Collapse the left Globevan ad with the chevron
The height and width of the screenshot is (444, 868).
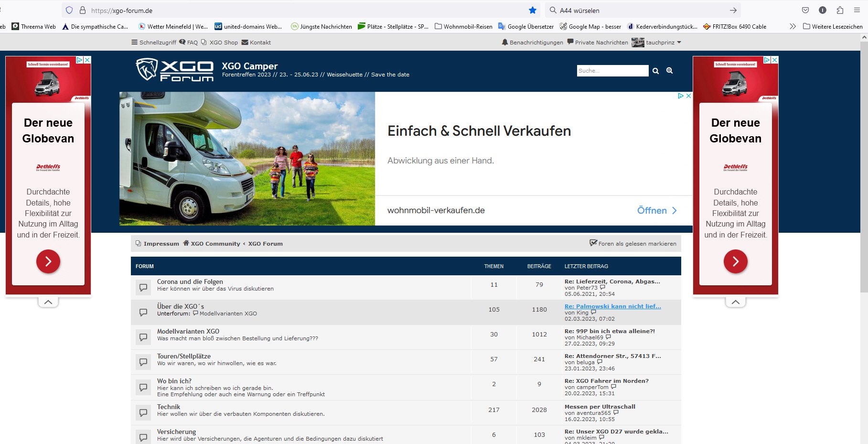point(48,302)
